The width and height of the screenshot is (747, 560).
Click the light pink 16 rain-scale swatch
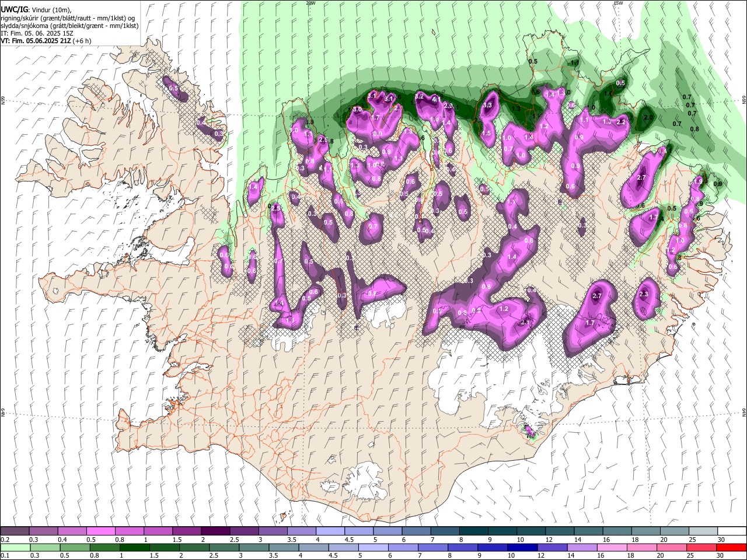[612, 547]
